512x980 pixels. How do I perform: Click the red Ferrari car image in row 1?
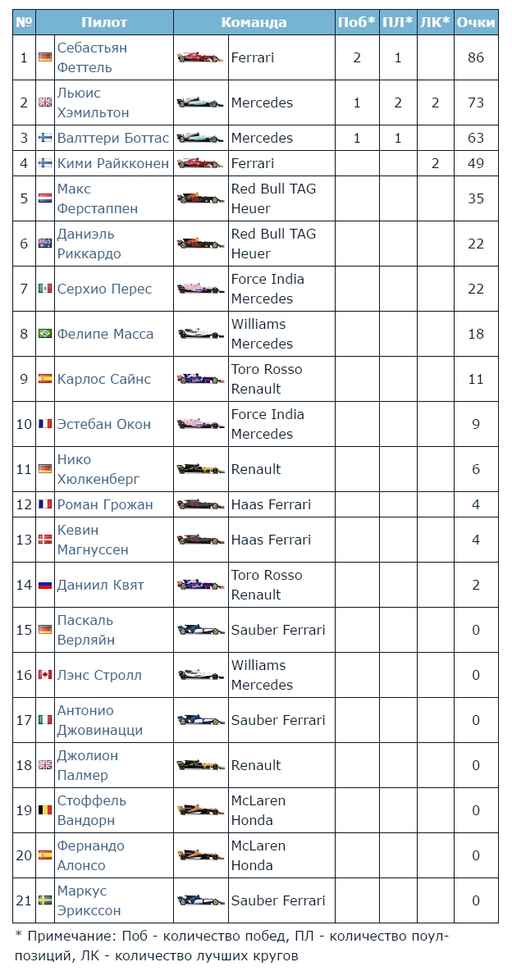[200, 57]
